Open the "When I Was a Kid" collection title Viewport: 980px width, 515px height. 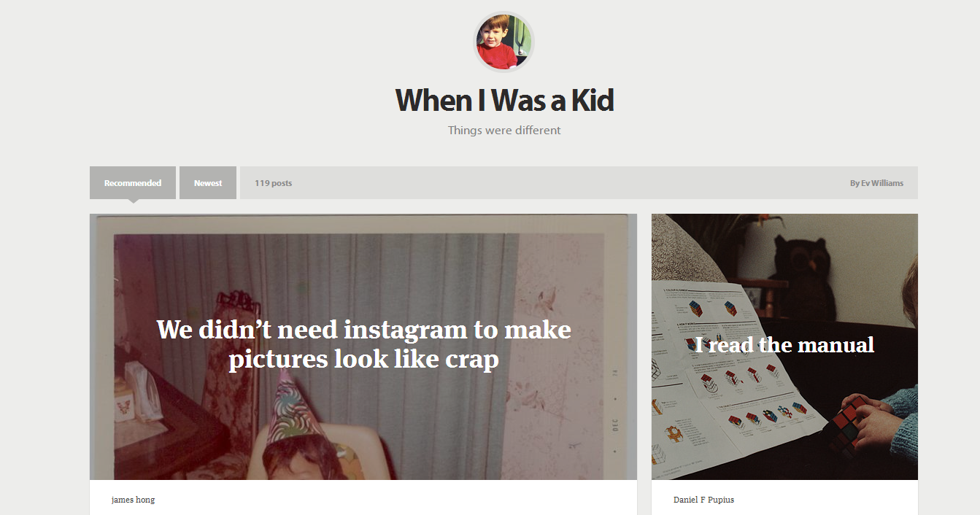coord(504,100)
